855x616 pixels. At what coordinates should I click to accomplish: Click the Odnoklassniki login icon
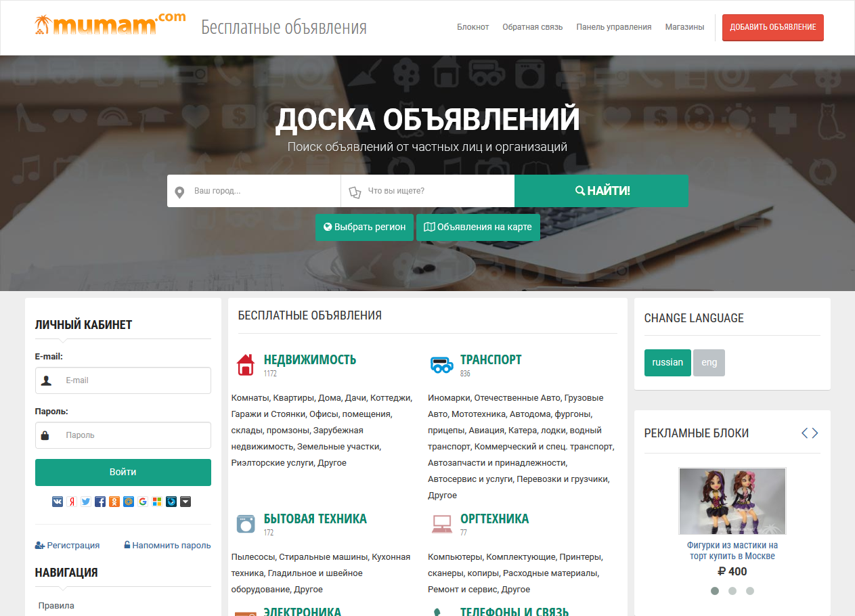(x=114, y=502)
